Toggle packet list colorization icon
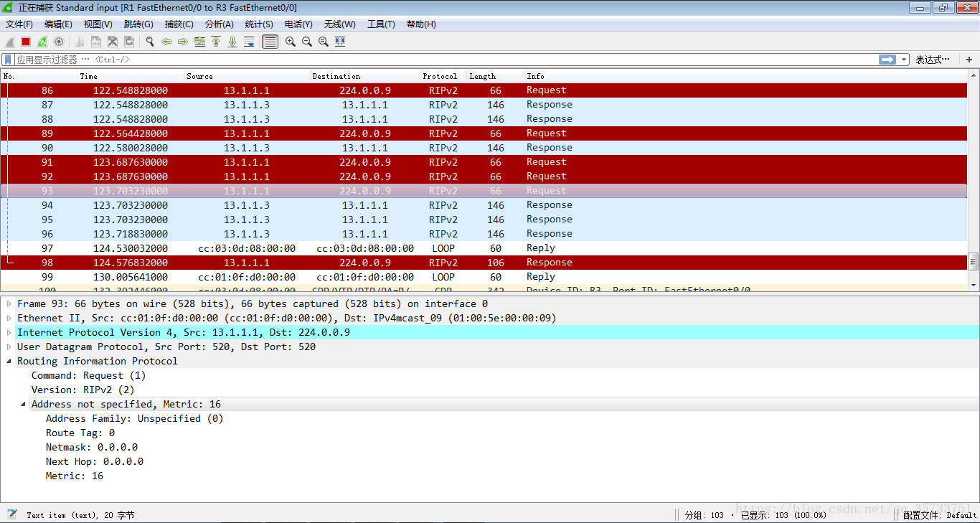This screenshot has width=980, height=523. [270, 42]
